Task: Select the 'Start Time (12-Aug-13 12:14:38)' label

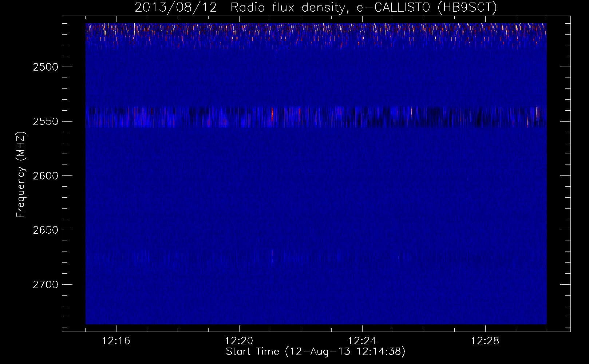Action: tap(316, 352)
